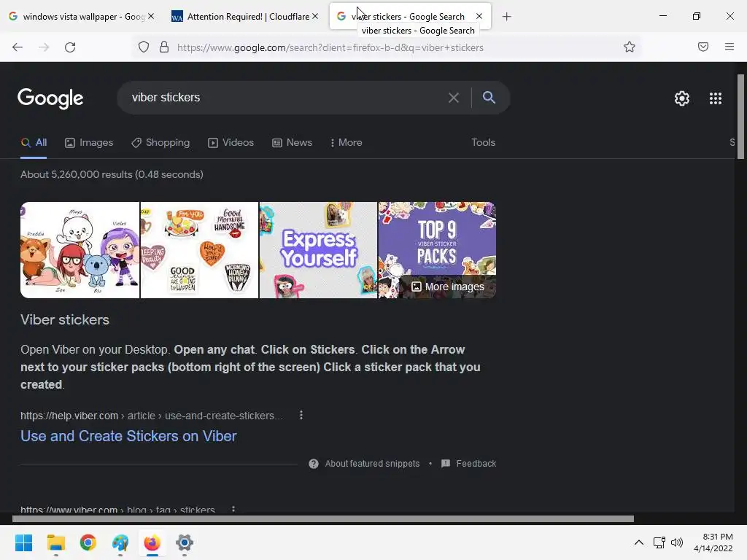The image size is (747, 560).
Task: Switch to News results
Action: click(x=292, y=142)
